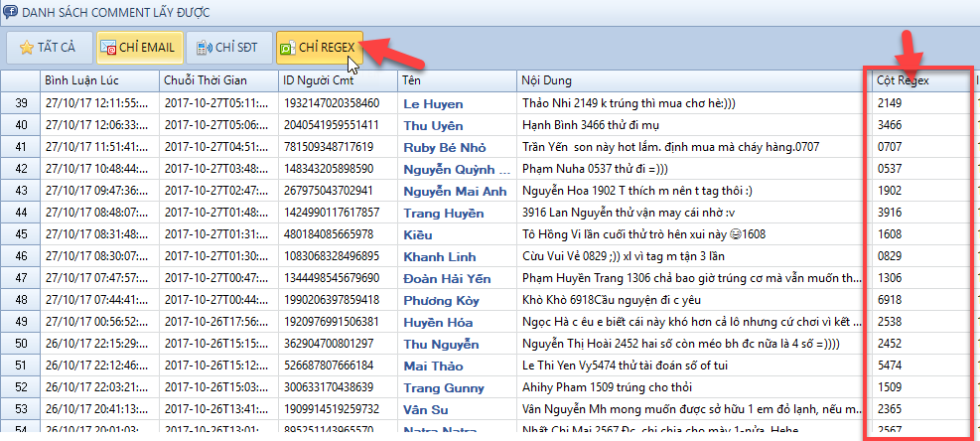The height and width of the screenshot is (441, 980).
Task: Sort by Bình Luận Lúc column header
Action: 99,80
